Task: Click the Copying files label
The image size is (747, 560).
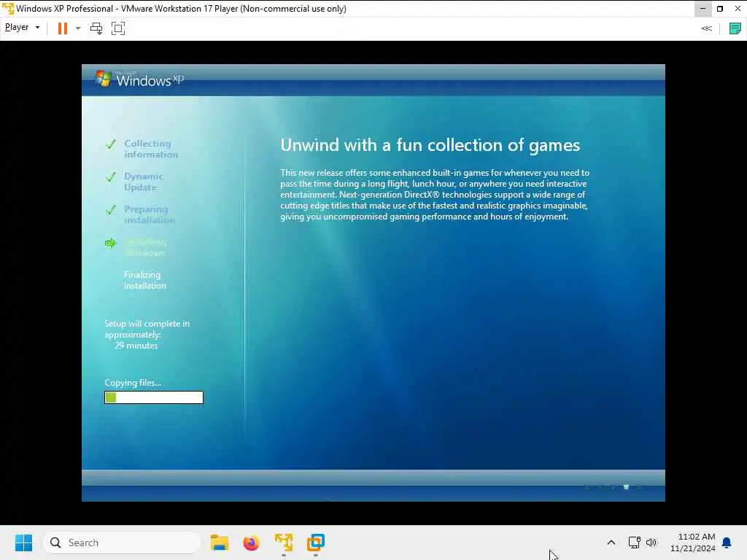Action: click(x=133, y=383)
